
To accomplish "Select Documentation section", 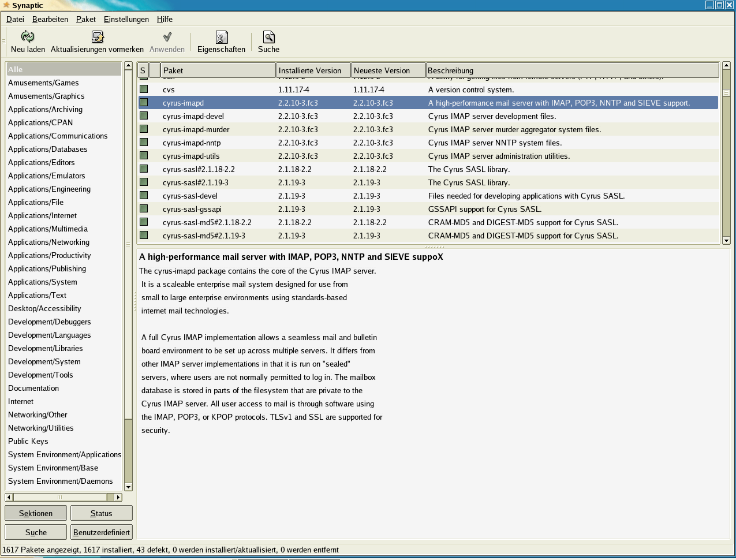I will pyautogui.click(x=64, y=388).
